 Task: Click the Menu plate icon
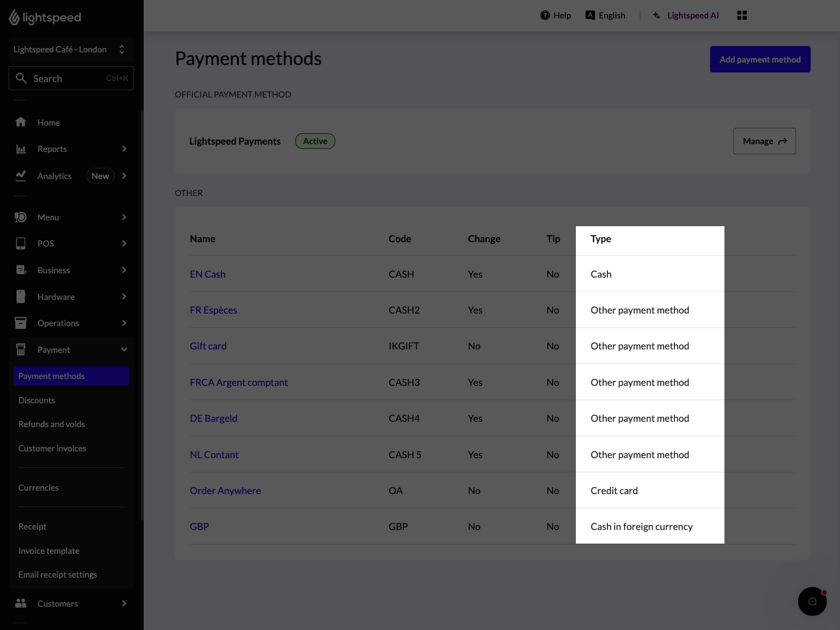pyautogui.click(x=20, y=217)
